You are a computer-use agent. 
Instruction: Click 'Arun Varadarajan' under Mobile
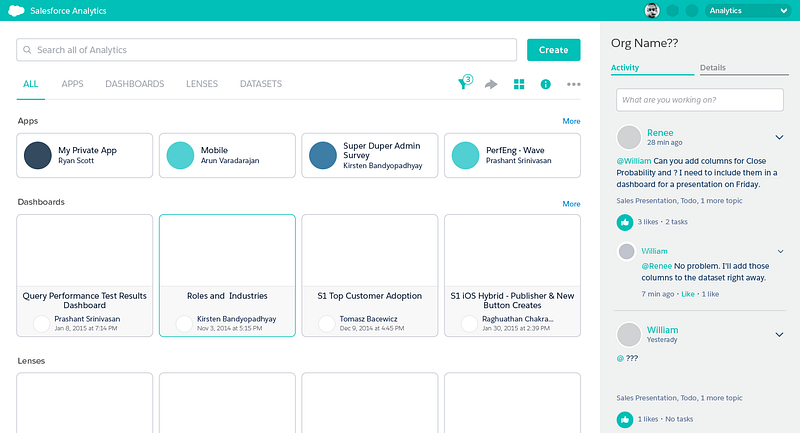click(230, 161)
